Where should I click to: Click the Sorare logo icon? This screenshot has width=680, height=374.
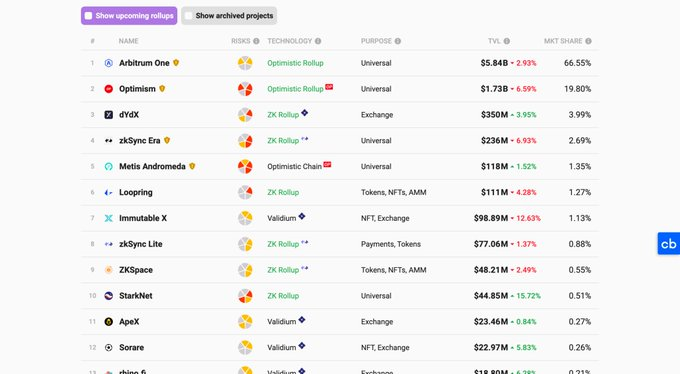click(109, 348)
